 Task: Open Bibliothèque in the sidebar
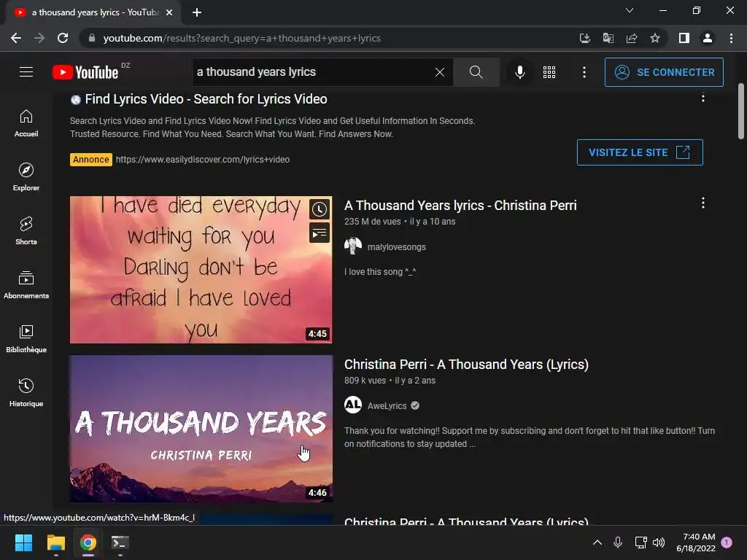[26, 338]
